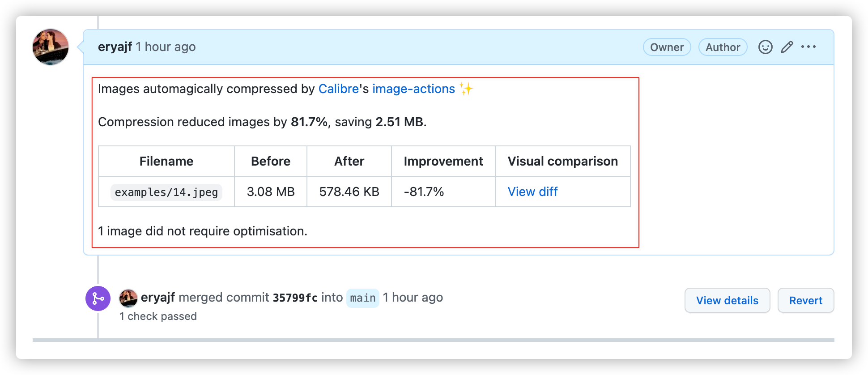The height and width of the screenshot is (375, 868).
Task: Open commit 35799fc
Action: 295,298
